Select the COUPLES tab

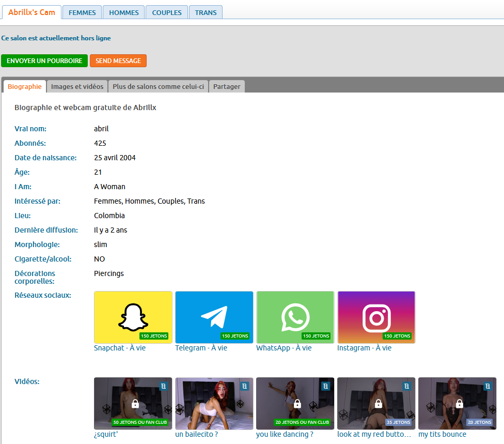pos(167,12)
